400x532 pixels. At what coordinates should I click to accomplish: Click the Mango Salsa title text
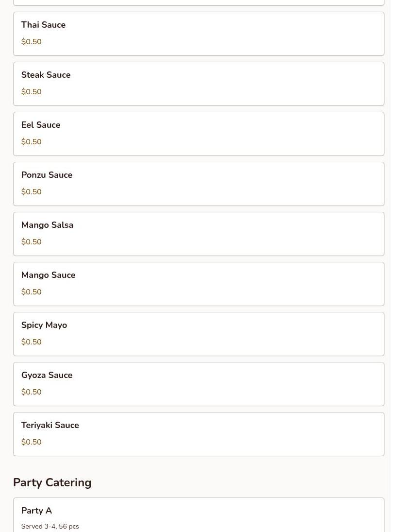(47, 225)
